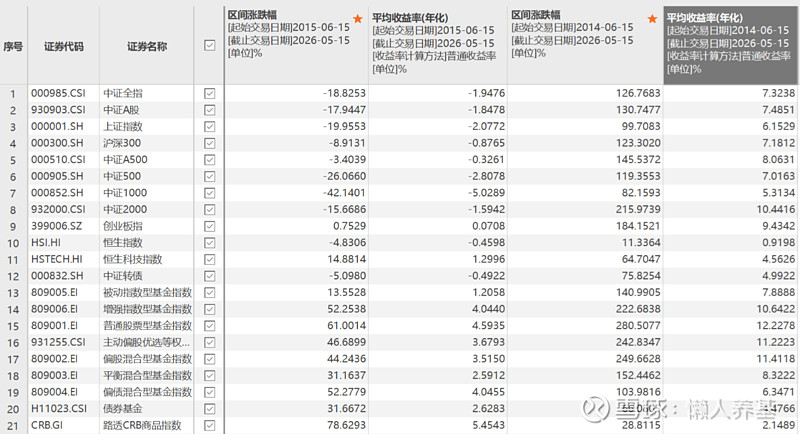
Task: Click the annualized value 12.2278 cell
Action: (x=776, y=326)
